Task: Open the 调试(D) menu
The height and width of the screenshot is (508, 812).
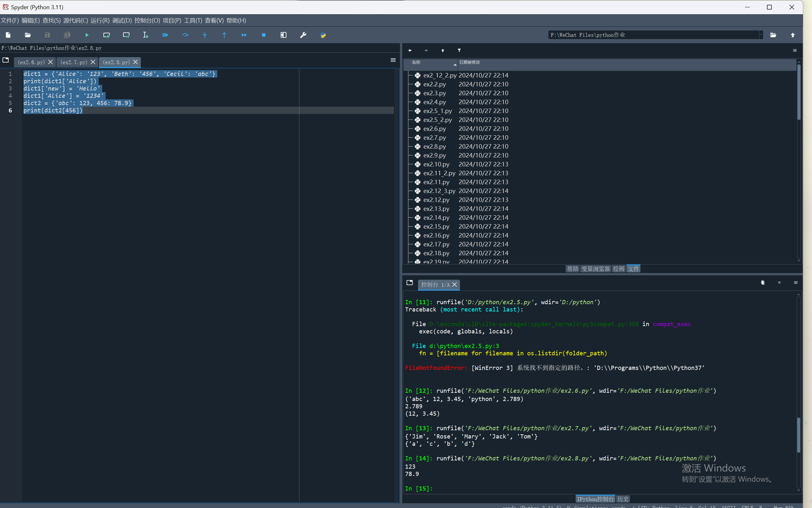Action: [122, 21]
